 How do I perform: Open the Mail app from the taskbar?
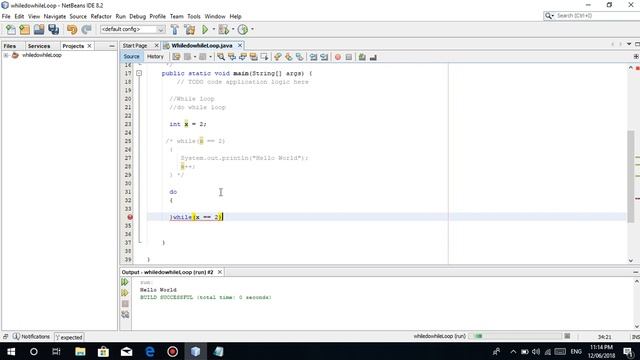point(127,351)
